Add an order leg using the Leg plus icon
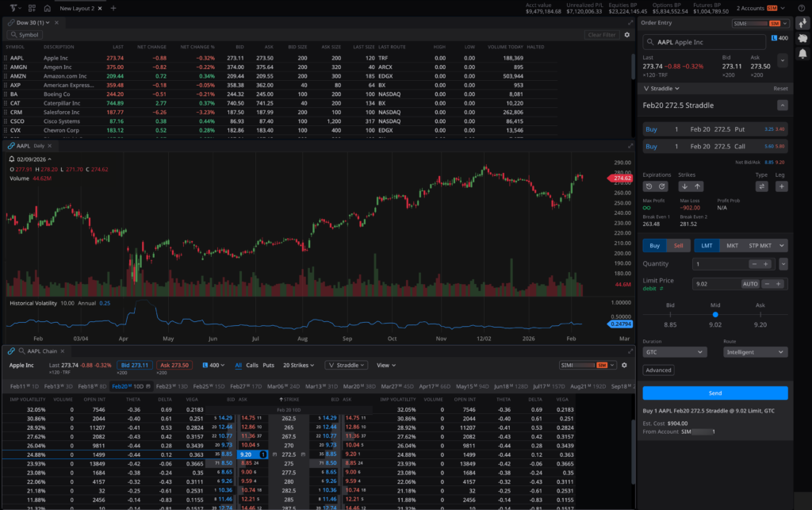 click(782, 186)
